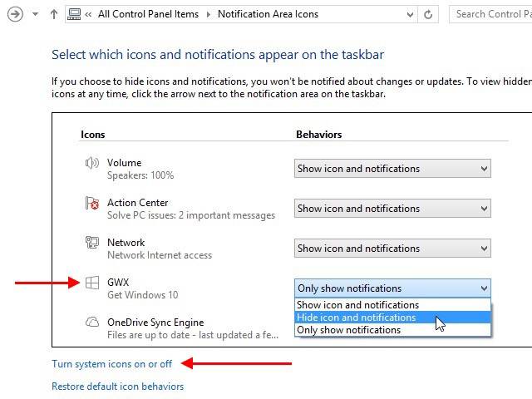Click 'OneDrive Sync Engine' label
The width and height of the screenshot is (532, 399).
tap(155, 323)
